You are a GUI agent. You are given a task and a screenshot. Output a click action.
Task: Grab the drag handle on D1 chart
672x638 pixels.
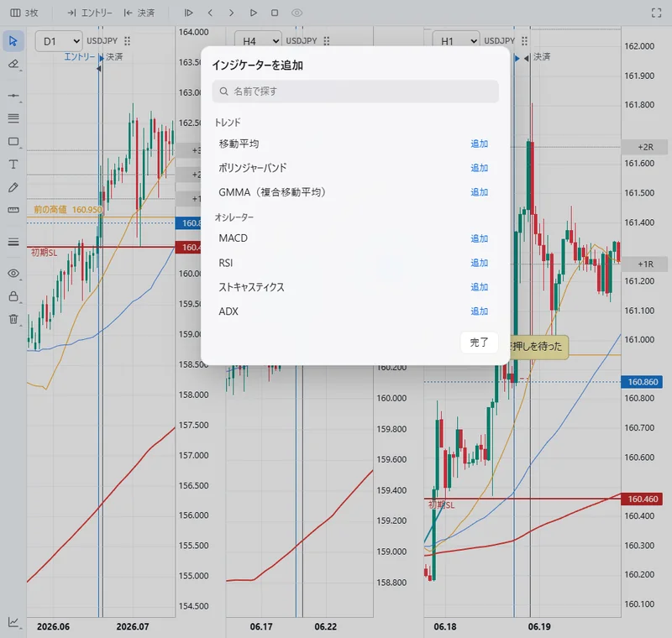[x=128, y=41]
